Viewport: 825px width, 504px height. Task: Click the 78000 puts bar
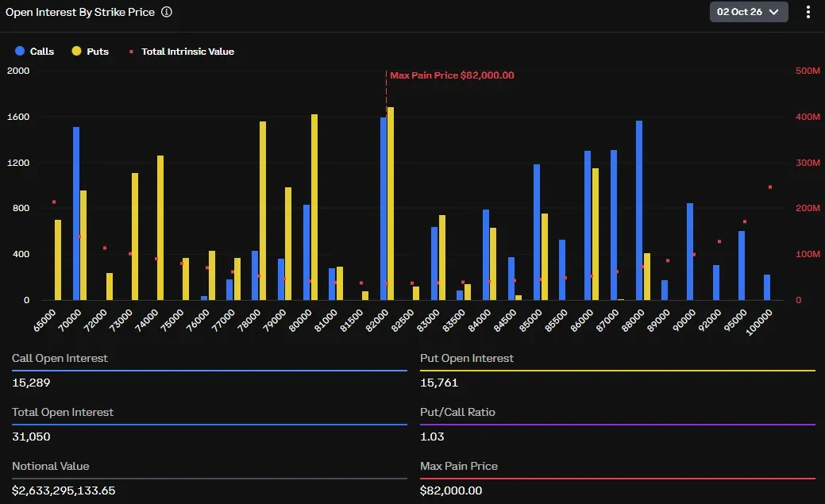(x=263, y=211)
